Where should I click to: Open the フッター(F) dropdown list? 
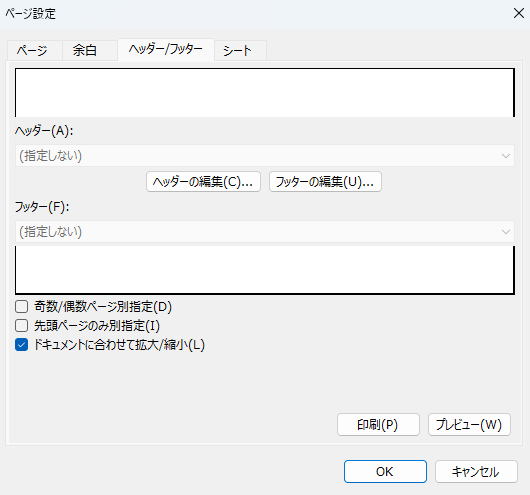click(x=265, y=232)
